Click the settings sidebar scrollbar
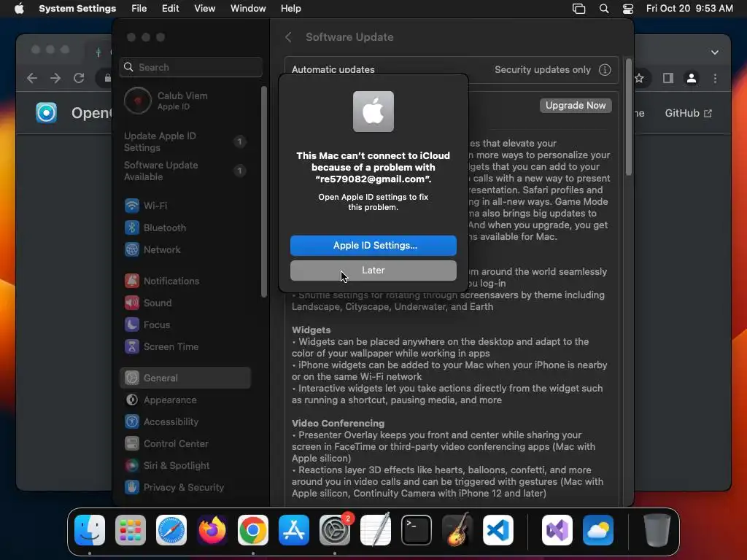747x560 pixels. click(264, 192)
